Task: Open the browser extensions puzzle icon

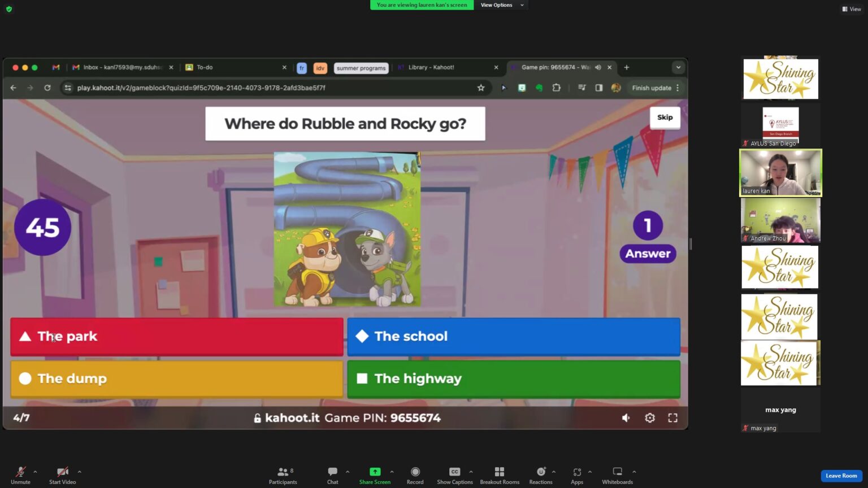Action: click(557, 88)
